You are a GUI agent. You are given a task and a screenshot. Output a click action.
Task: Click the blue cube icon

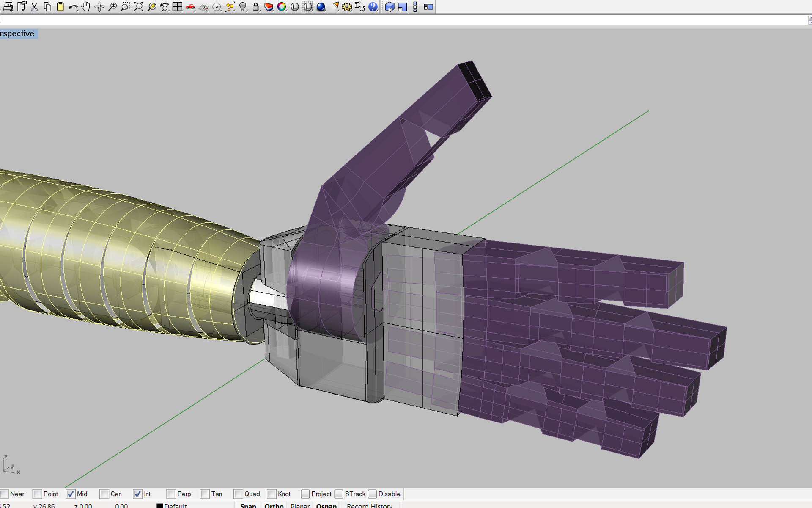[390, 7]
